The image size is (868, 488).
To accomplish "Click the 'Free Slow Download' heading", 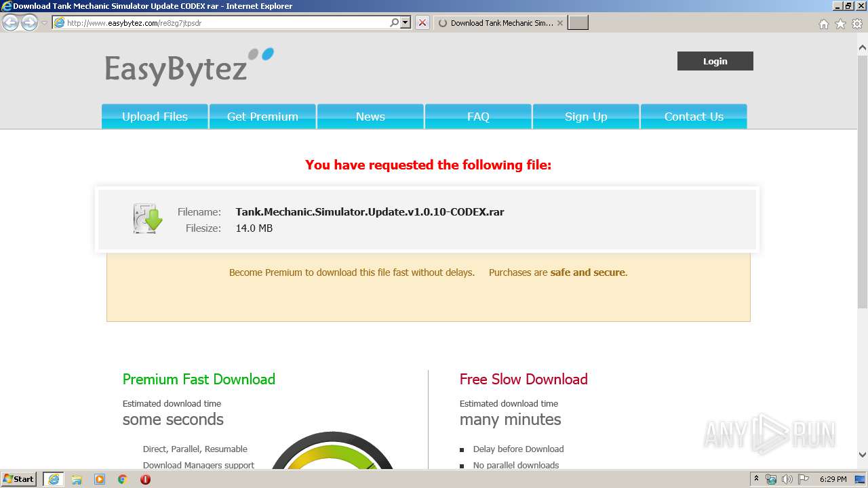I will [x=524, y=380].
